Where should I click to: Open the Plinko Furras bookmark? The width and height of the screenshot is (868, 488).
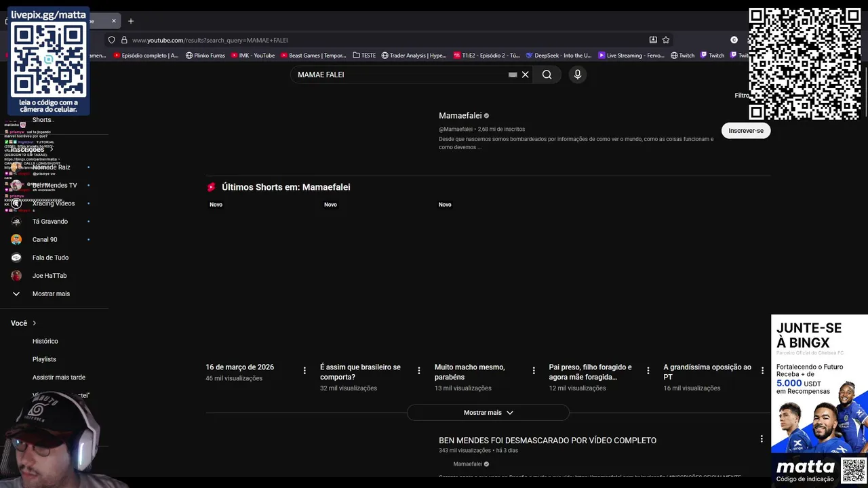pos(205,56)
